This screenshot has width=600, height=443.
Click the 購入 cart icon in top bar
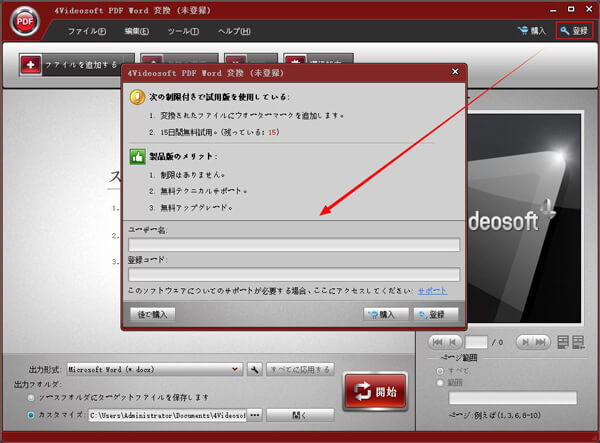532,31
